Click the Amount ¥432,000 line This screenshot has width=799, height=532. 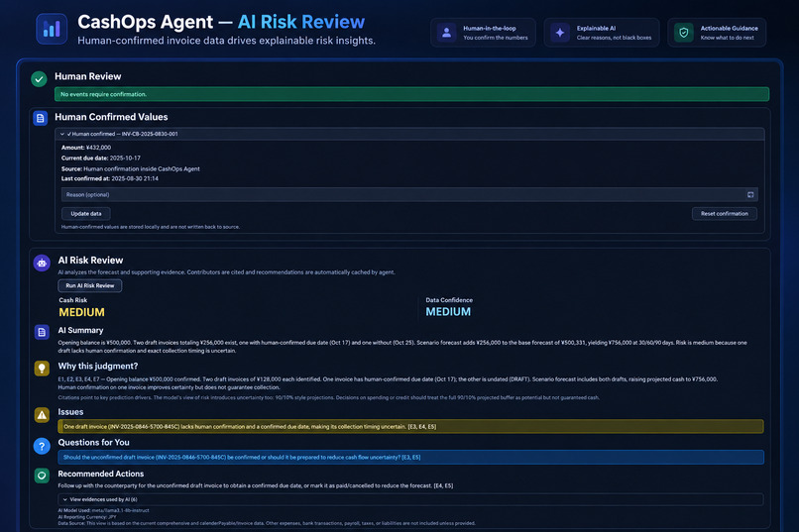point(86,148)
